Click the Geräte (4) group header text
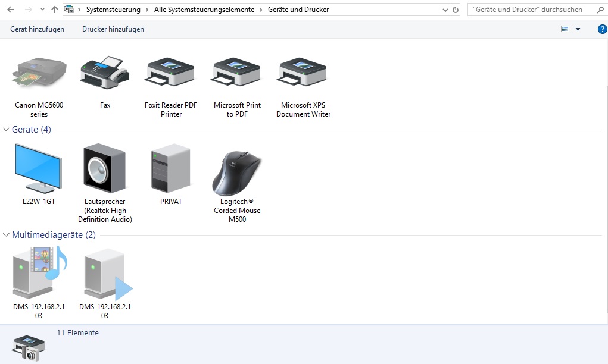608x364 pixels. coord(32,129)
